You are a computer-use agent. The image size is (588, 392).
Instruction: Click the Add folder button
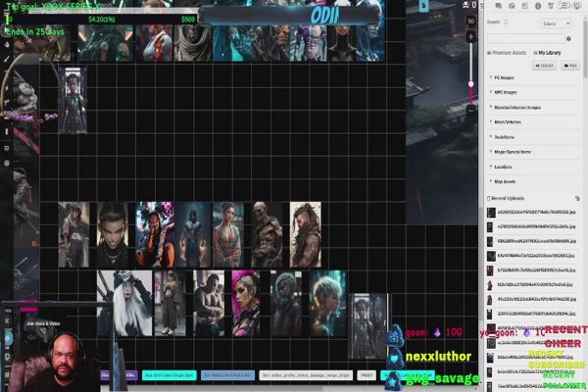point(570,66)
